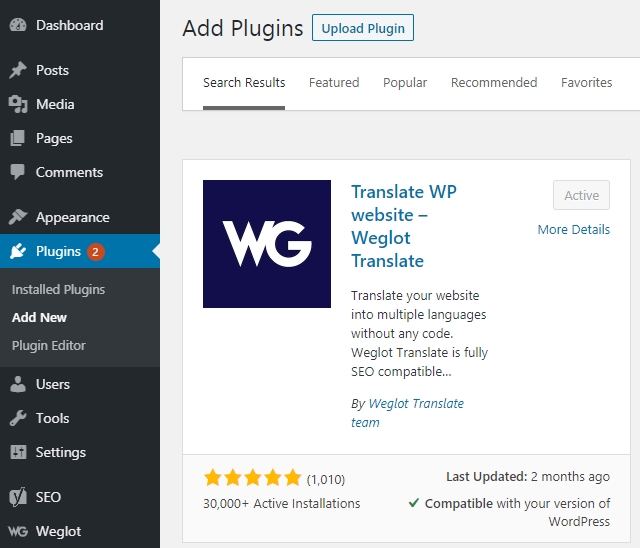Open the Yoast SEO icon
This screenshot has height=548, width=640.
[x=18, y=497]
